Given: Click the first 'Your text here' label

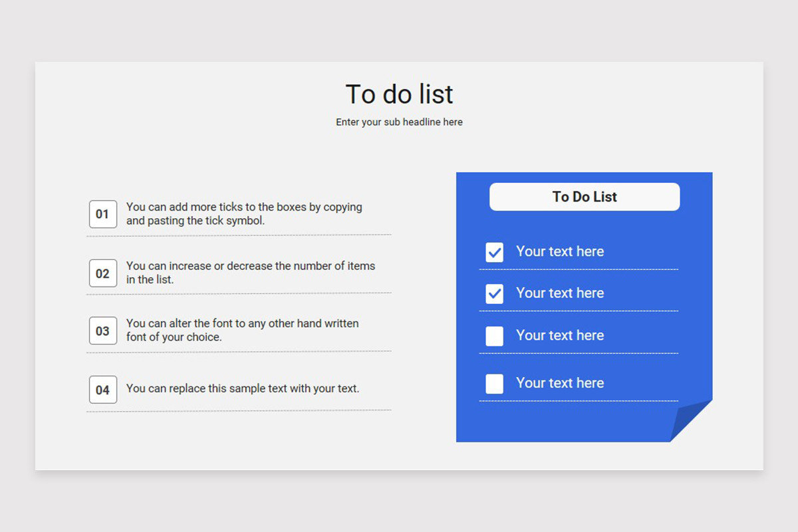Looking at the screenshot, I should pyautogui.click(x=560, y=251).
